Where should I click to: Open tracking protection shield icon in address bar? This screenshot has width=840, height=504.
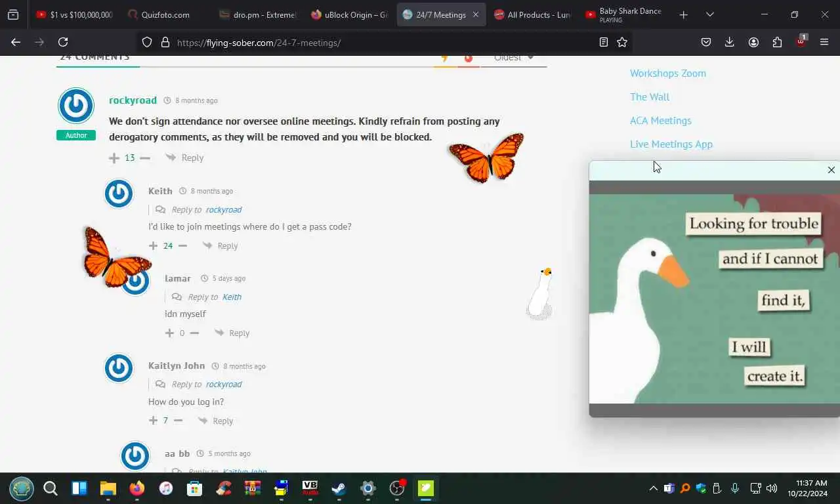[x=147, y=42]
